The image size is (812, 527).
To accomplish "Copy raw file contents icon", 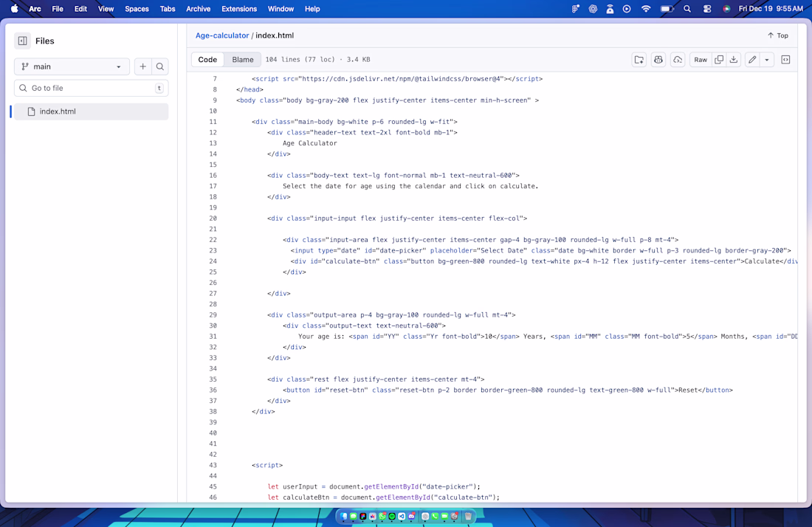I will (719, 60).
